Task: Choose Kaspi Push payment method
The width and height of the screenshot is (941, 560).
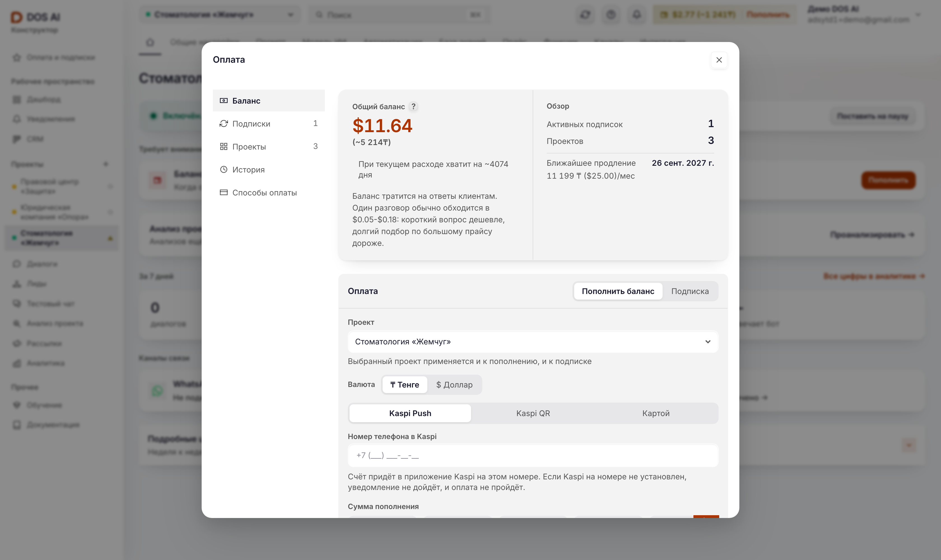Action: coord(410,413)
